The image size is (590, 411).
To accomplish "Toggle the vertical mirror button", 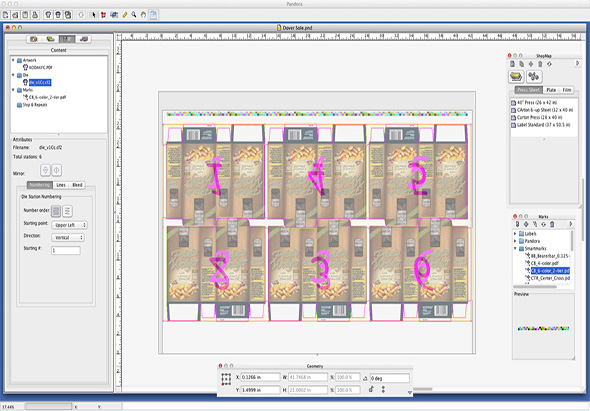I will pos(46,170).
